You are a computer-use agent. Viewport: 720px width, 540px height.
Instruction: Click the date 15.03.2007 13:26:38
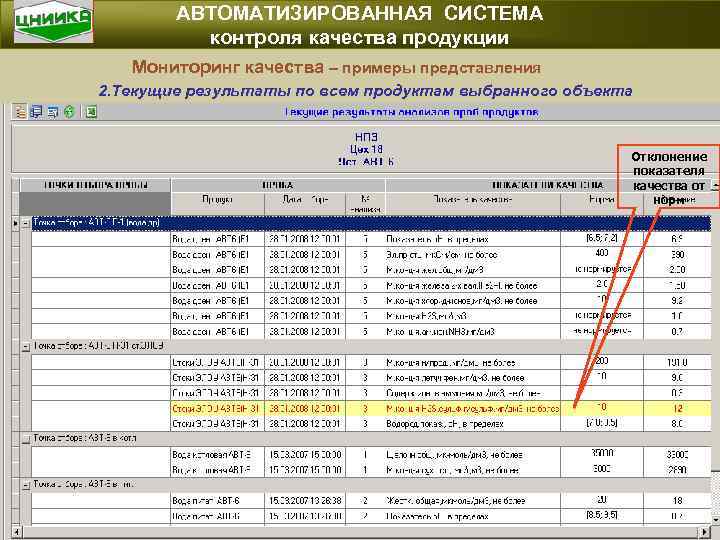tap(305, 501)
